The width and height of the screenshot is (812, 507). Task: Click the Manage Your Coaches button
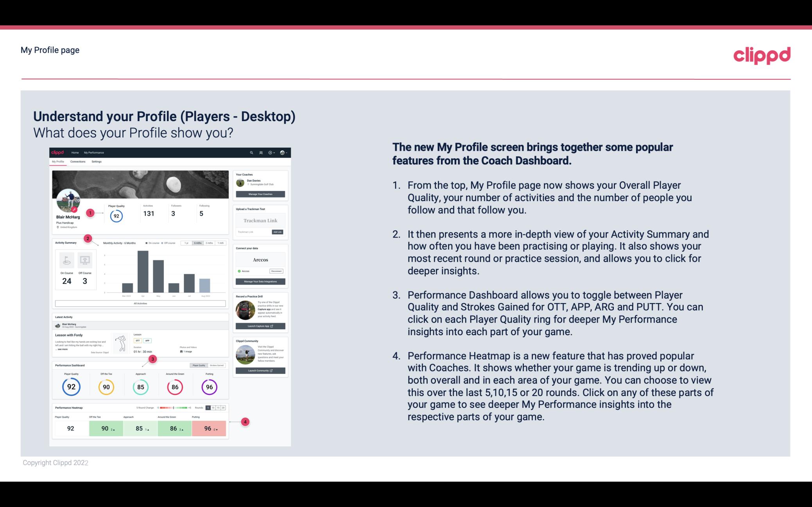pos(261,195)
